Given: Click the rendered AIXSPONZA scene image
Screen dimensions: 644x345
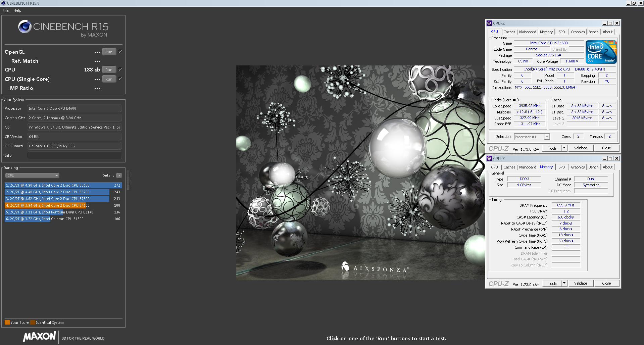Looking at the screenshot, I should (x=360, y=173).
